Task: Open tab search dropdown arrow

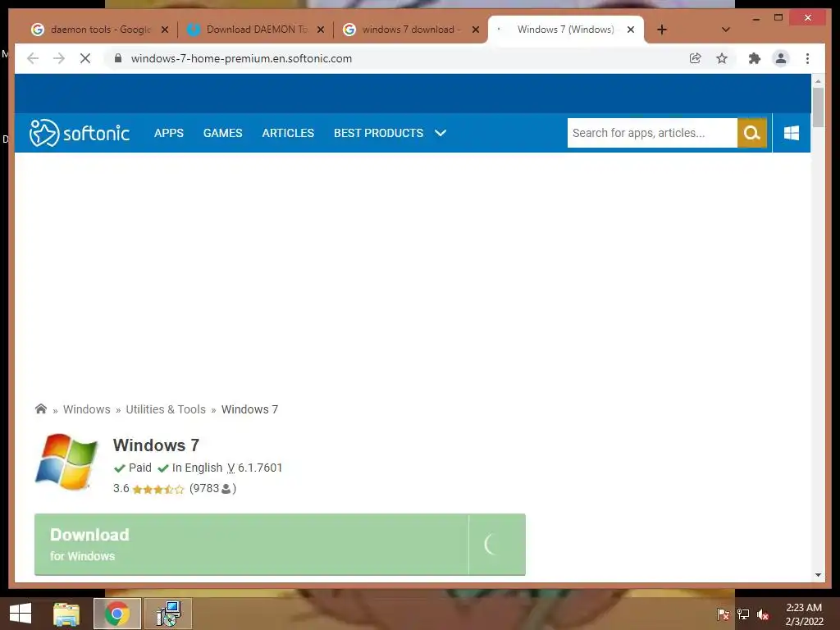Action: point(726,30)
